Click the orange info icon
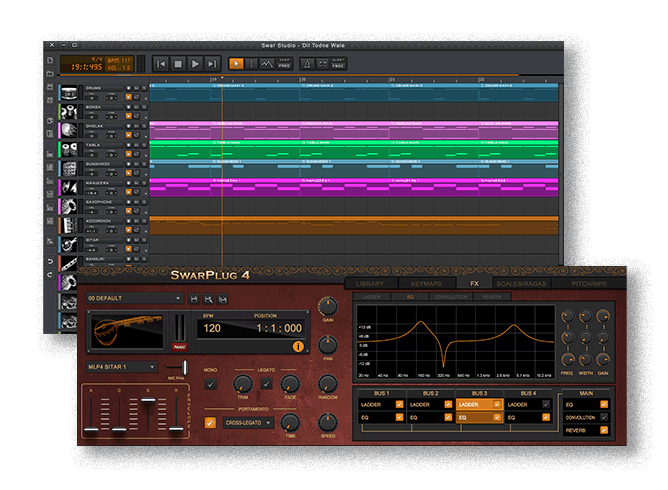This screenshot has width=668, height=490. click(x=298, y=346)
